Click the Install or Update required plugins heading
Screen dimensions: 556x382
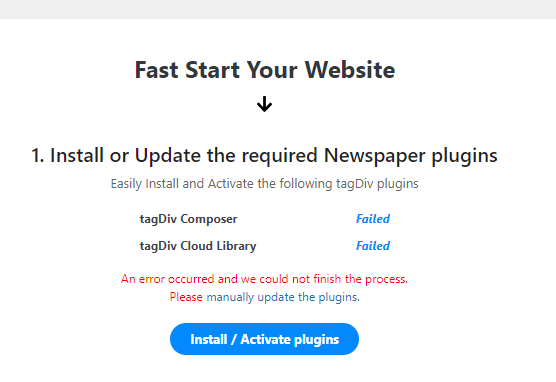[x=264, y=155]
